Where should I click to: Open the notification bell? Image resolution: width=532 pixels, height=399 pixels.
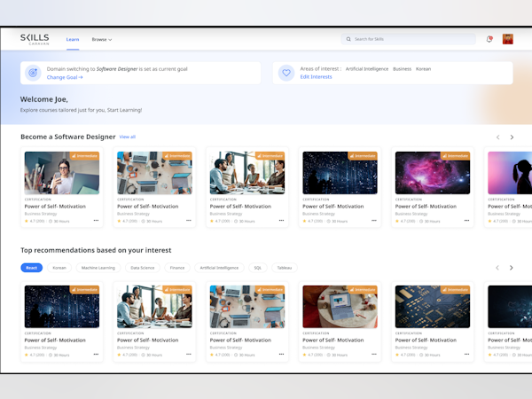(489, 39)
